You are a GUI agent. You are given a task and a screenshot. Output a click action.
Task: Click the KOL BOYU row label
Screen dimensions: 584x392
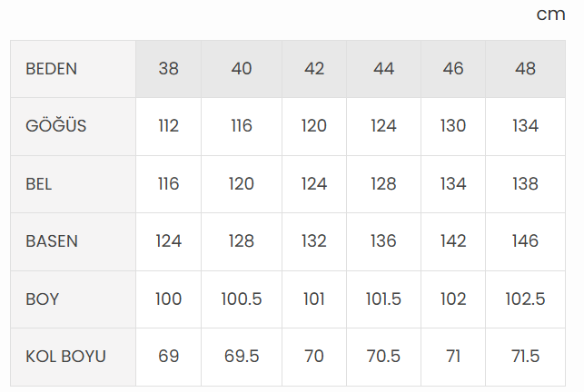tap(66, 357)
